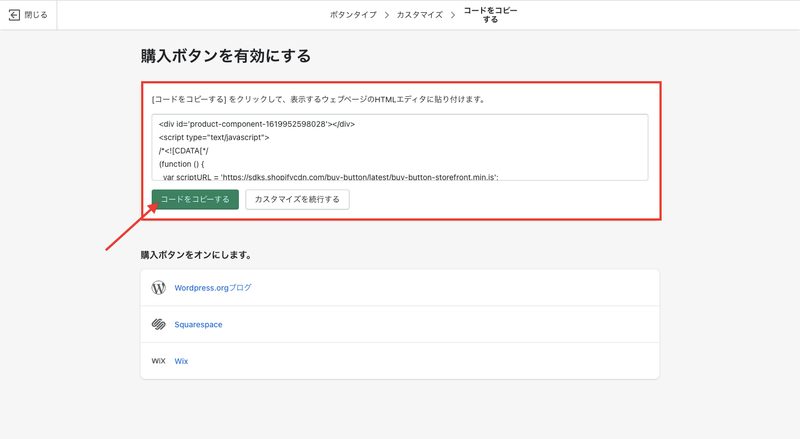The height and width of the screenshot is (439, 800).
Task: Open the Squarespace link
Action: click(198, 325)
